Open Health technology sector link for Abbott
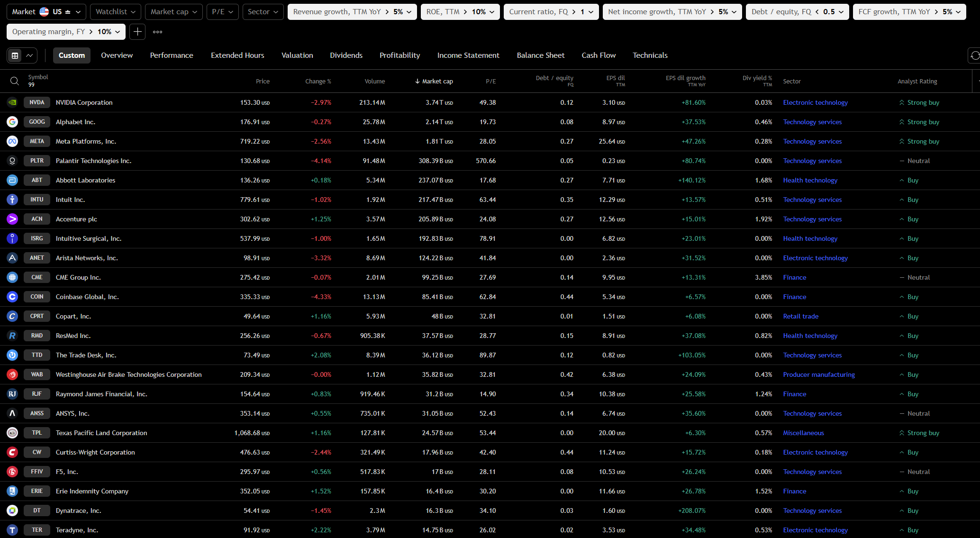Viewport: 980px width, 538px height. pyautogui.click(x=810, y=180)
